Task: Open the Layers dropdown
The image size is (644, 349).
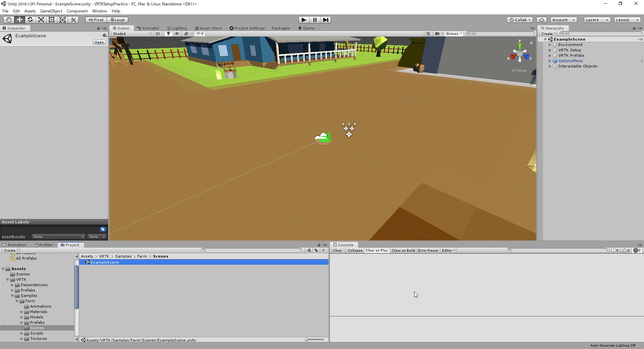Action: point(597,20)
